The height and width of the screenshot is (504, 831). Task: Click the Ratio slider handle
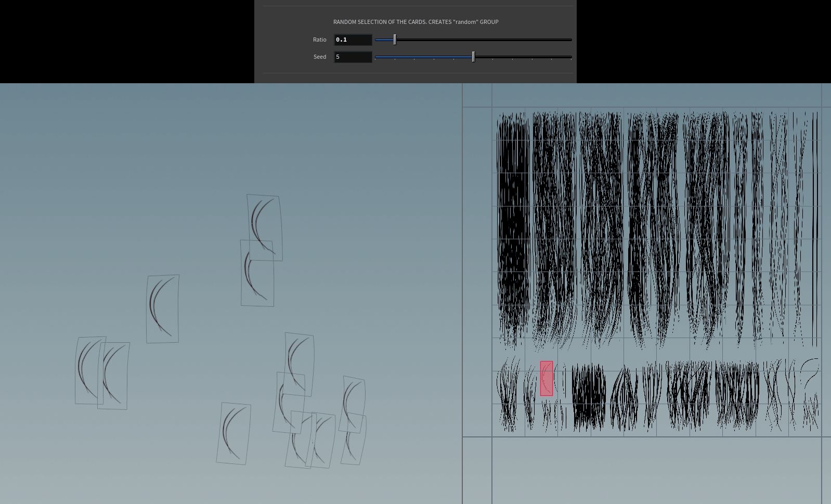point(395,40)
